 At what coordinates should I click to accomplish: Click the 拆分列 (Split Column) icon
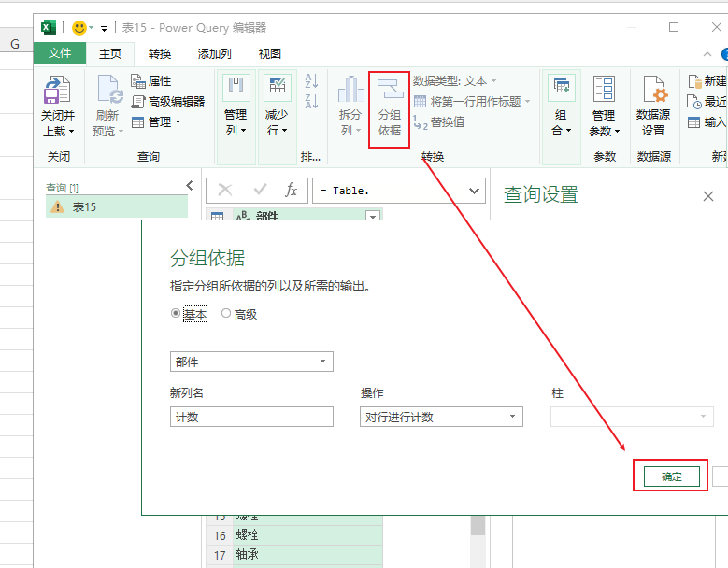click(x=351, y=89)
